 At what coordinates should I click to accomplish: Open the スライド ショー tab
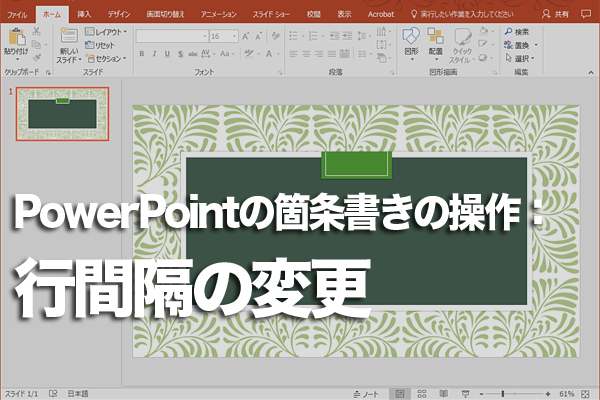pos(271,15)
